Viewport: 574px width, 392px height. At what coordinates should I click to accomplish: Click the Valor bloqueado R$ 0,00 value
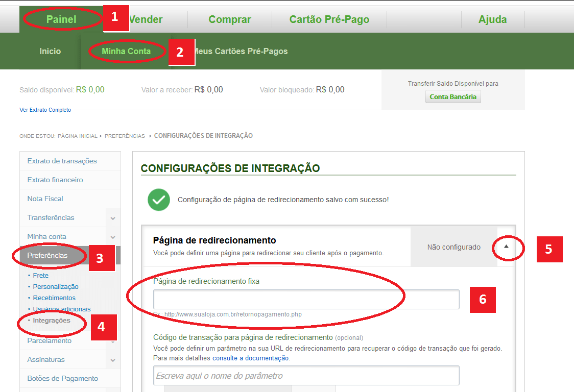point(330,90)
